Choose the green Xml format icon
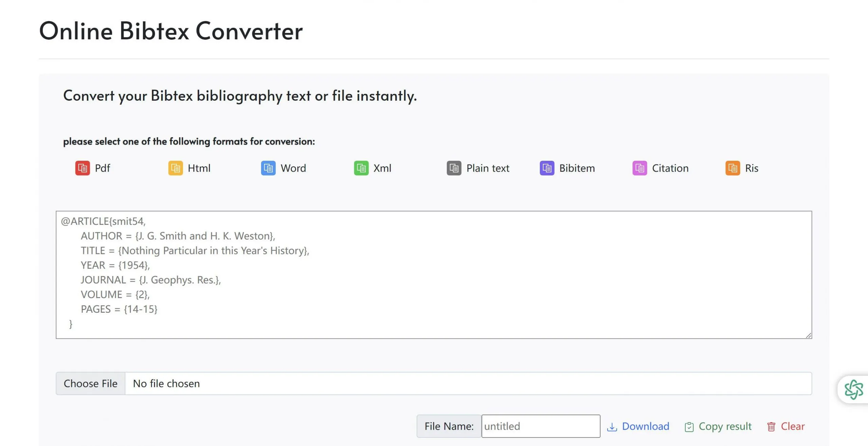Image resolution: width=868 pixels, height=446 pixels. [x=361, y=168]
